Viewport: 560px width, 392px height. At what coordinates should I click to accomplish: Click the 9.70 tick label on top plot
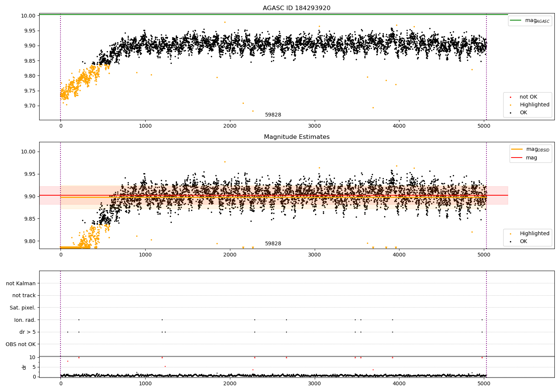point(29,106)
